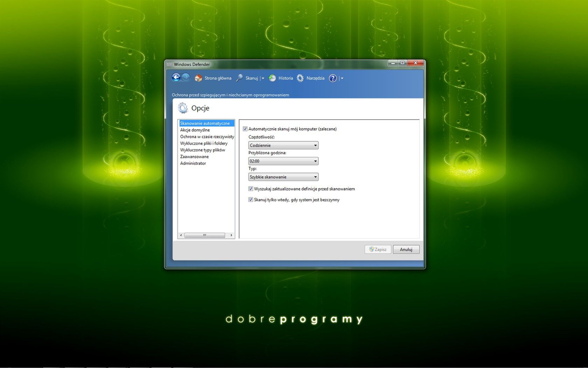The height and width of the screenshot is (368, 588).
Task: Minimize the Windows Defender window
Action: [x=393, y=63]
